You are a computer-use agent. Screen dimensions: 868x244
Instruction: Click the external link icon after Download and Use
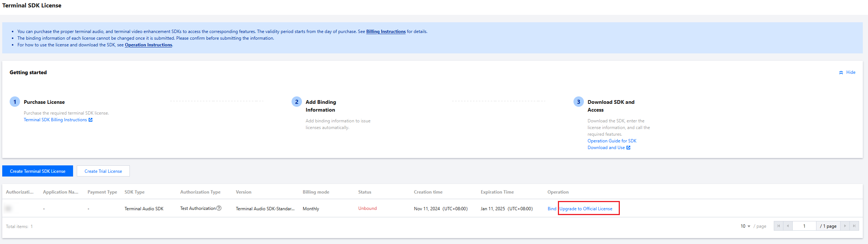[x=628, y=148]
